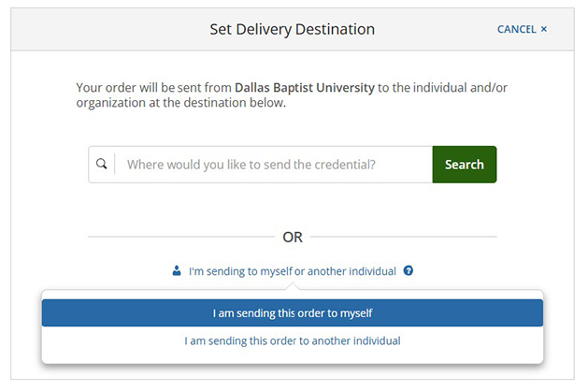Click the "organization at the destination below" text
Viewport: 588px width, 391px height.
(181, 103)
